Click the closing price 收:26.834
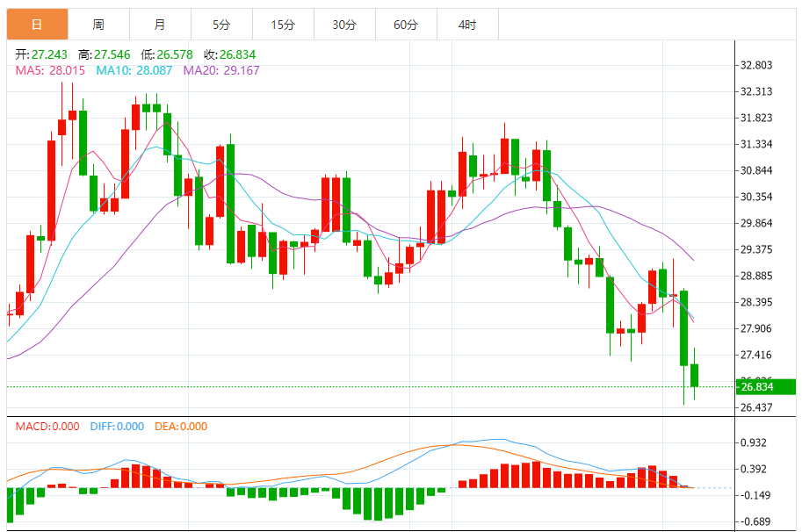The height and width of the screenshot is (532, 802). [x=229, y=54]
